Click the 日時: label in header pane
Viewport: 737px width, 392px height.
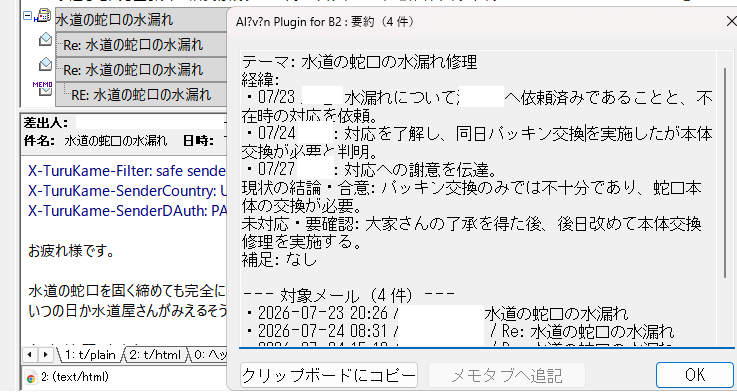199,141
